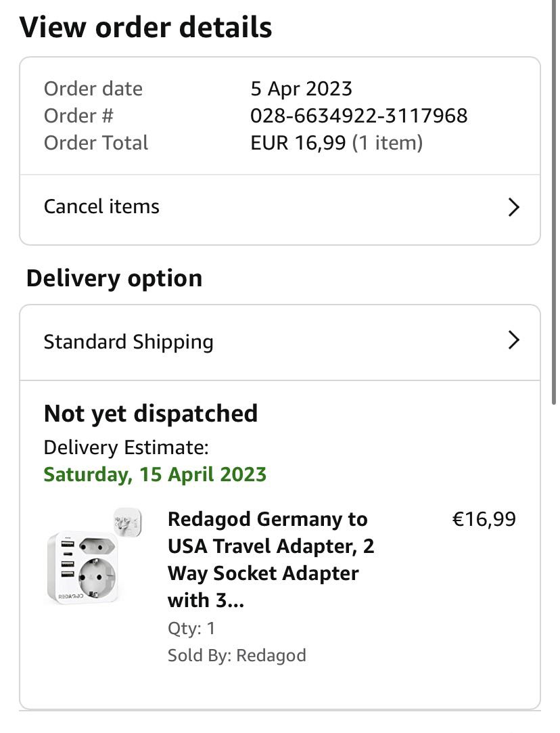Open the Cancel items option
560x733 pixels.
click(101, 206)
